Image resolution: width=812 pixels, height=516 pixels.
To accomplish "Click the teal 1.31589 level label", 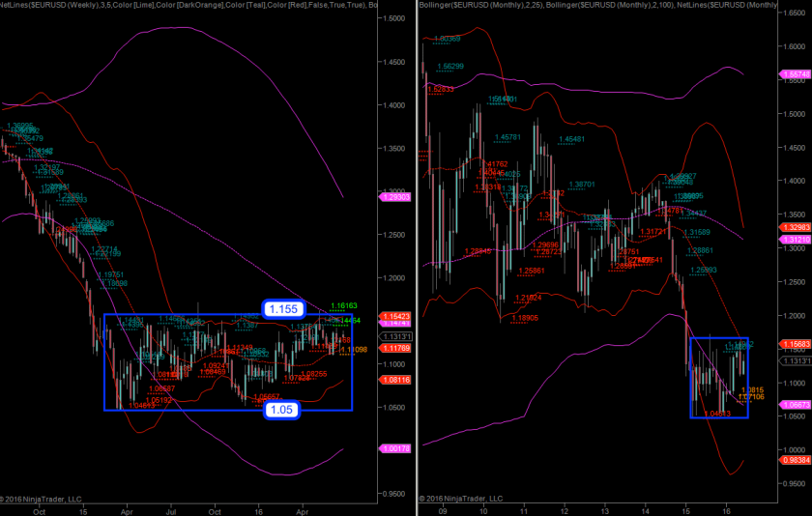I will point(697,232).
